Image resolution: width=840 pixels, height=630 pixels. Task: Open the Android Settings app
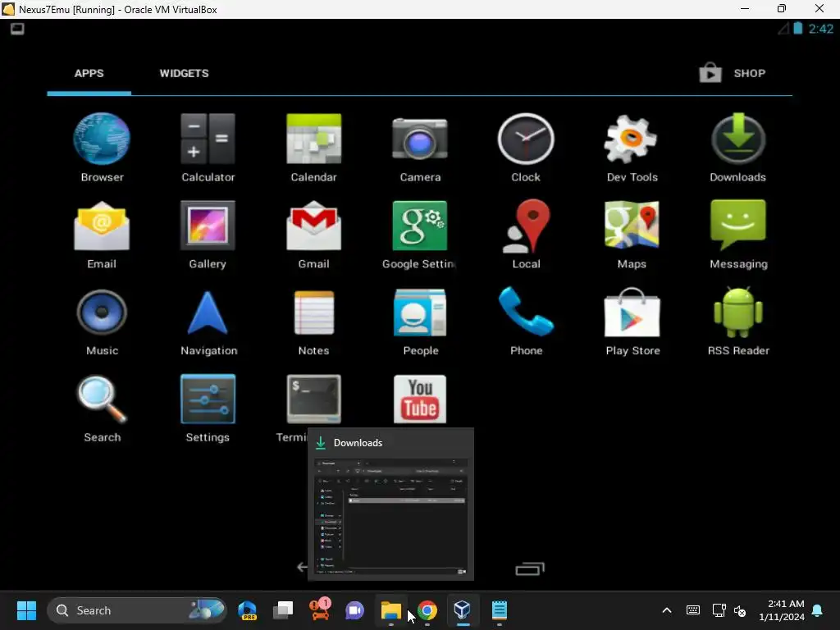208,408
